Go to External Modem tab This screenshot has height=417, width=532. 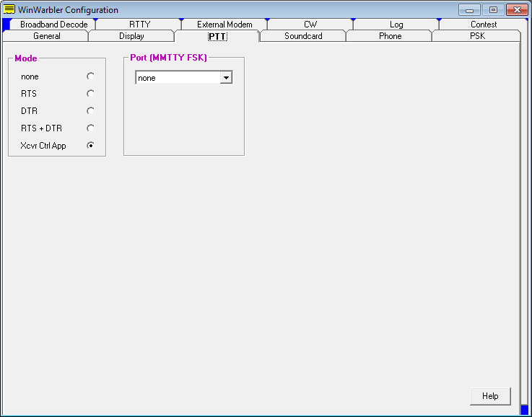(224, 25)
